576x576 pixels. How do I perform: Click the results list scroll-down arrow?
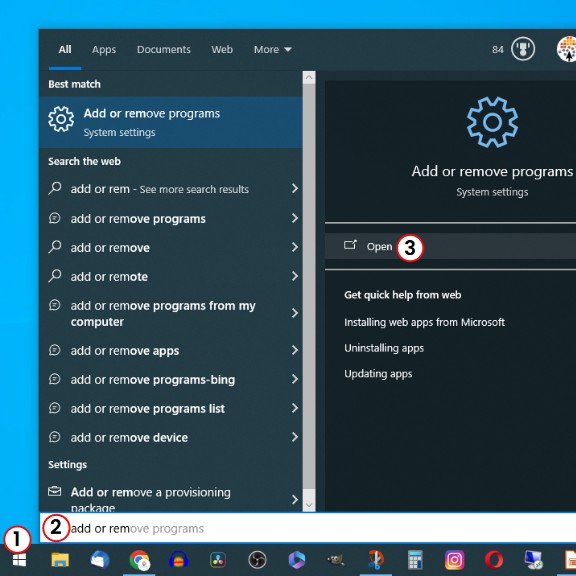[309, 505]
